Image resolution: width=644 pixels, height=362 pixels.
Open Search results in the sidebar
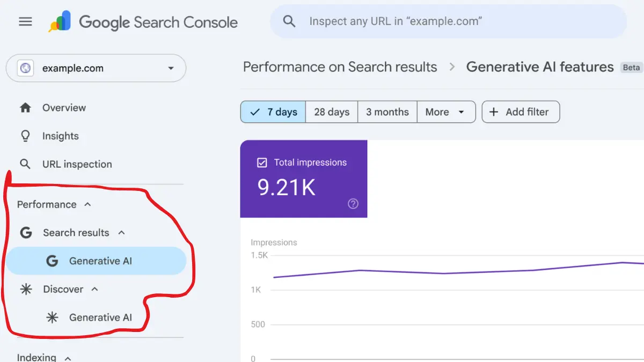coord(76,233)
